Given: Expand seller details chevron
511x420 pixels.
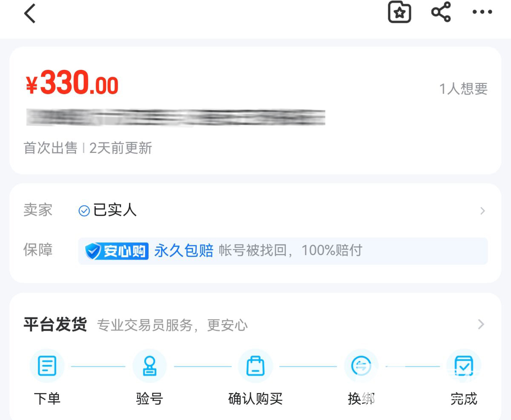Looking at the screenshot, I should coord(482,210).
